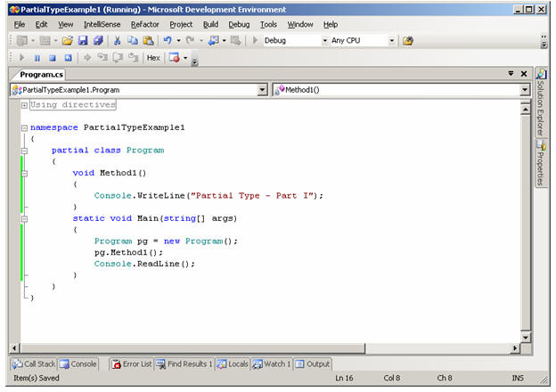Click the Save All icon
The height and width of the screenshot is (392, 556).
pyautogui.click(x=98, y=41)
